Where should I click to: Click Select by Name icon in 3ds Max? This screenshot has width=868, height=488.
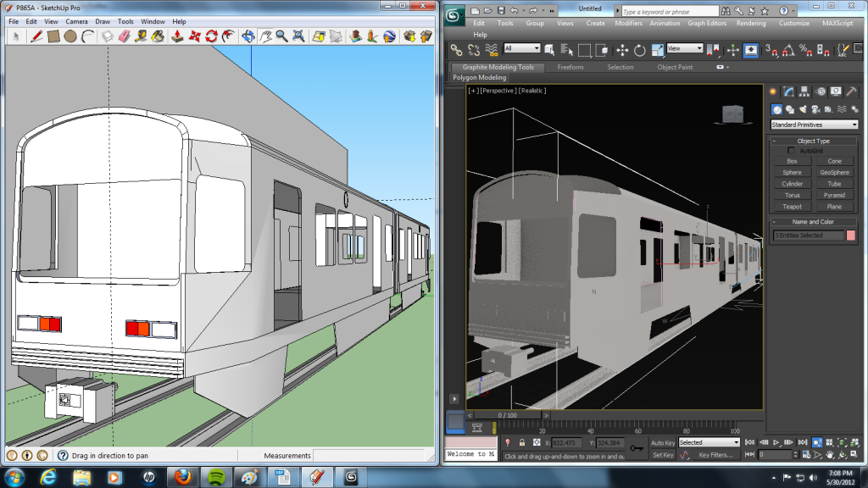pyautogui.click(x=567, y=50)
